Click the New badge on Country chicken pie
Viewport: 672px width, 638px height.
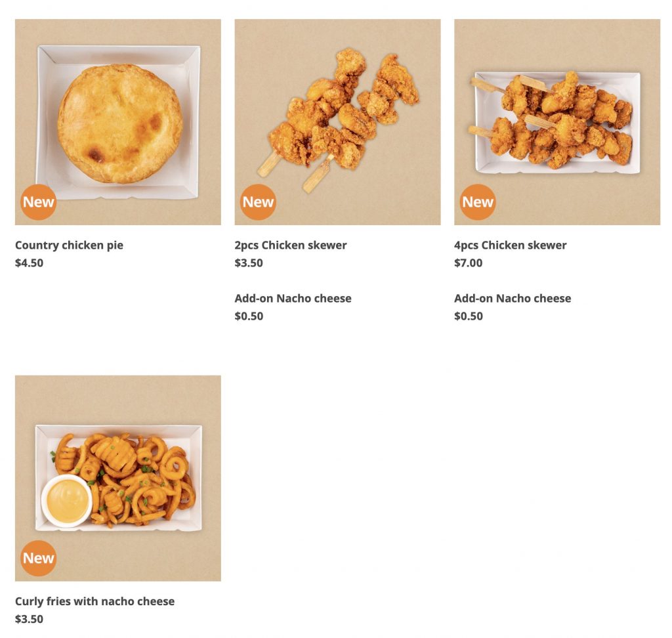[x=39, y=202]
